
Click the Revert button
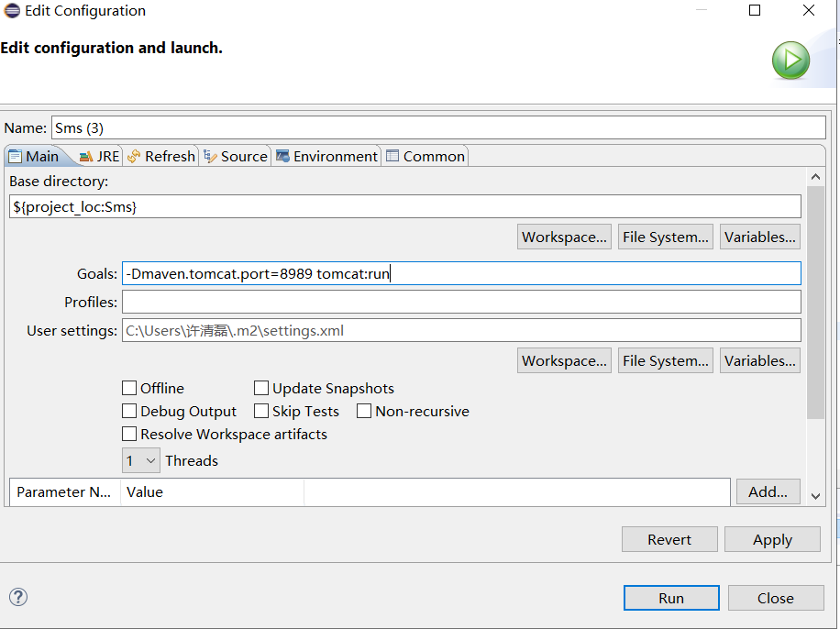coord(669,539)
